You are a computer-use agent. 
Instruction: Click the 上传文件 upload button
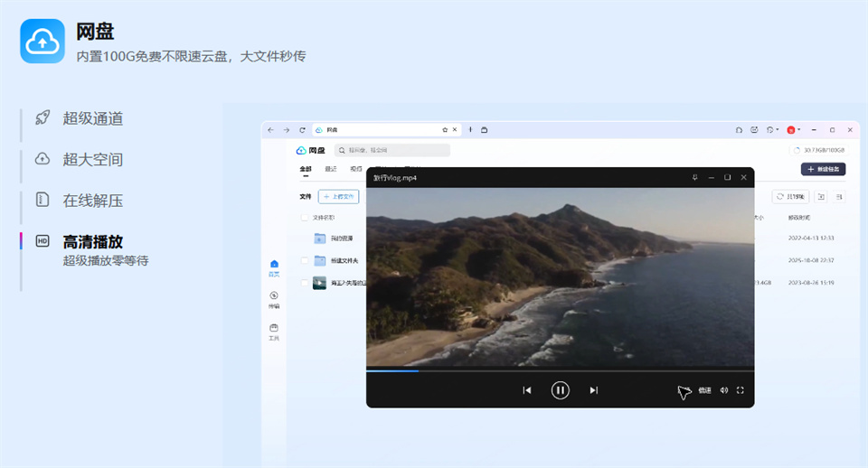point(339,196)
